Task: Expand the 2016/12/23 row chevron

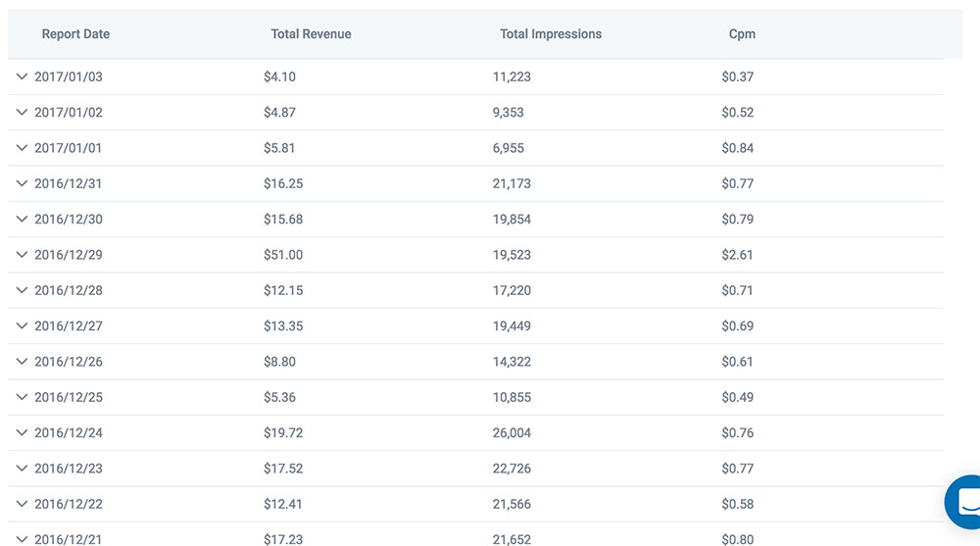Action: pos(23,469)
